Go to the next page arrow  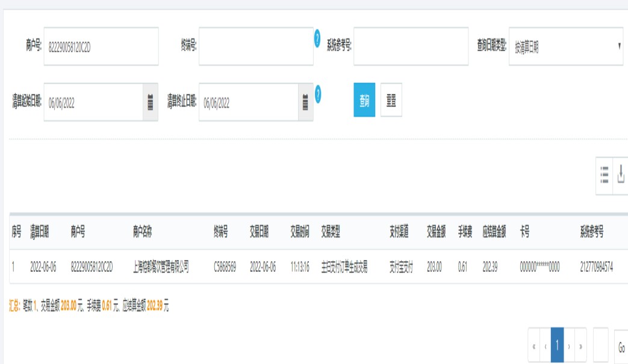coord(569,347)
